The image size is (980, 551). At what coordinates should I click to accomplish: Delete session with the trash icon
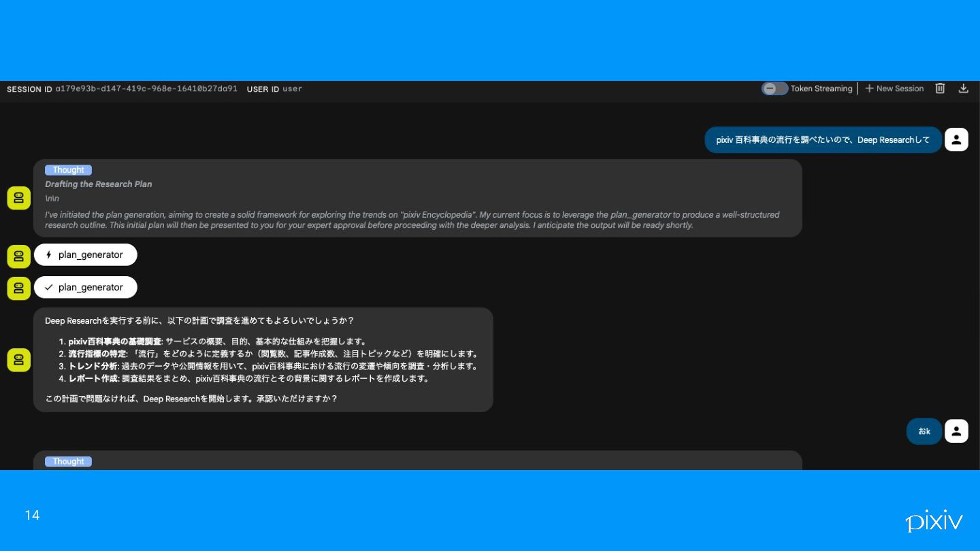coord(940,88)
